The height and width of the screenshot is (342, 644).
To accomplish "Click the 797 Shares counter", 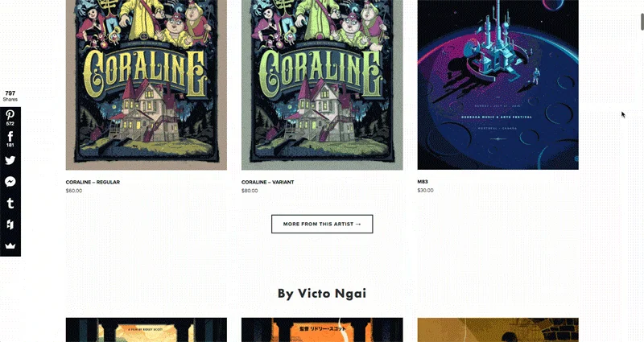I will 10,96.
